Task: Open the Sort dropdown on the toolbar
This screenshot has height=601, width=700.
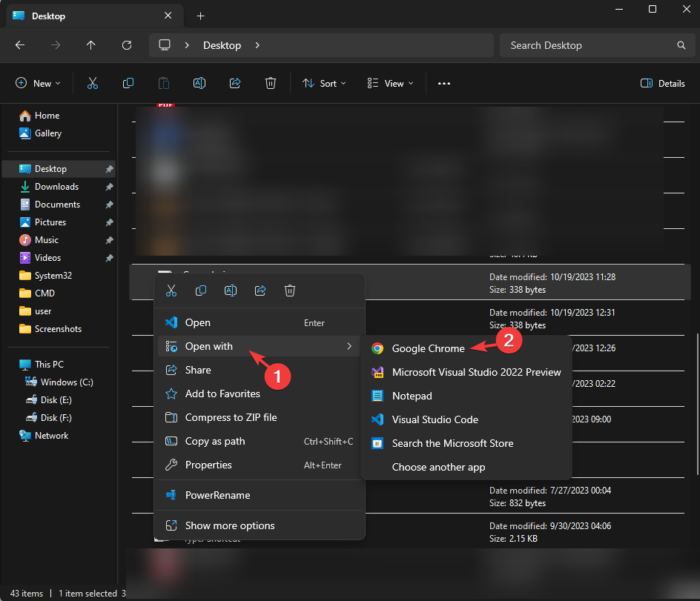Action: pos(324,83)
